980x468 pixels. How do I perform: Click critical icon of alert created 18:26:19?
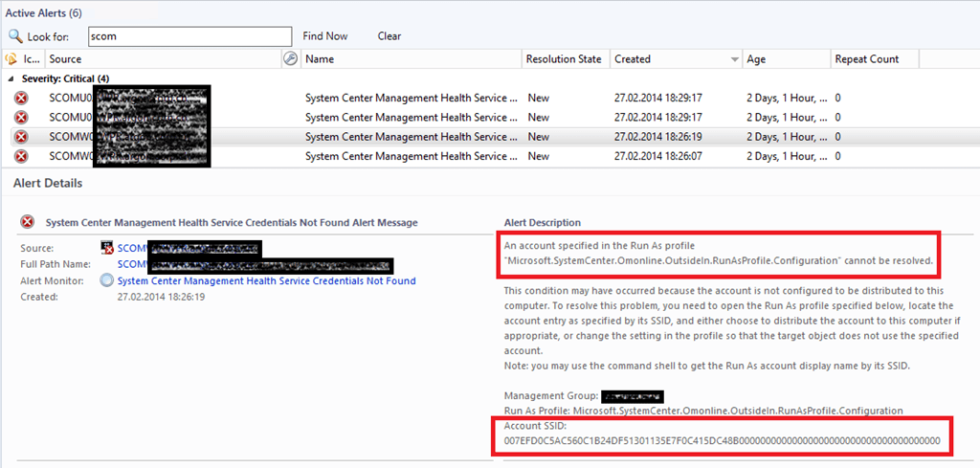[x=21, y=137]
